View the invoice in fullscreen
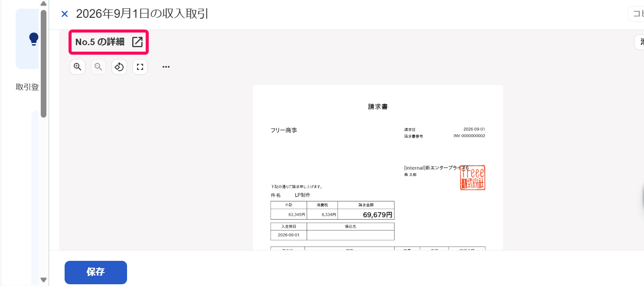644x286 pixels. point(140,67)
